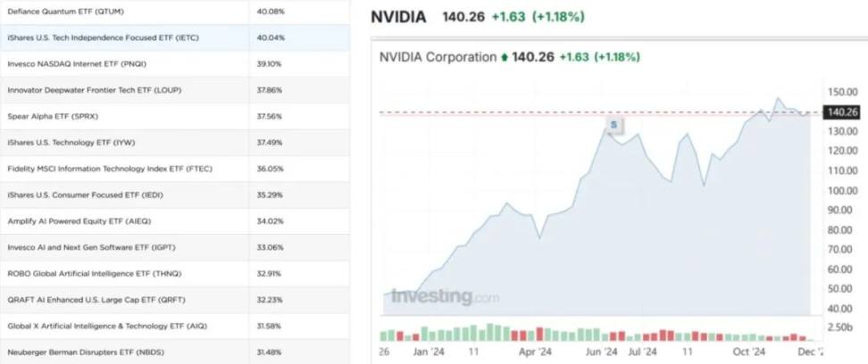
Task: Click the Investing.com watermark logo
Action: tap(446, 296)
